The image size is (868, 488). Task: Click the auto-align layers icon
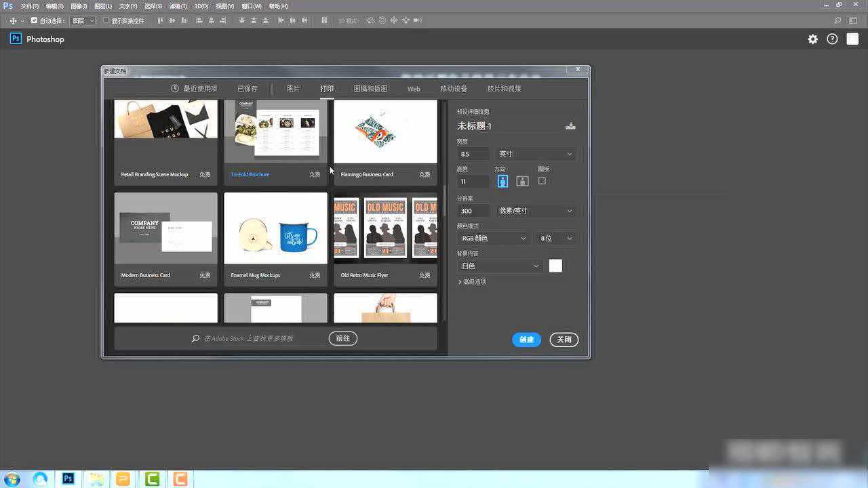(324, 20)
